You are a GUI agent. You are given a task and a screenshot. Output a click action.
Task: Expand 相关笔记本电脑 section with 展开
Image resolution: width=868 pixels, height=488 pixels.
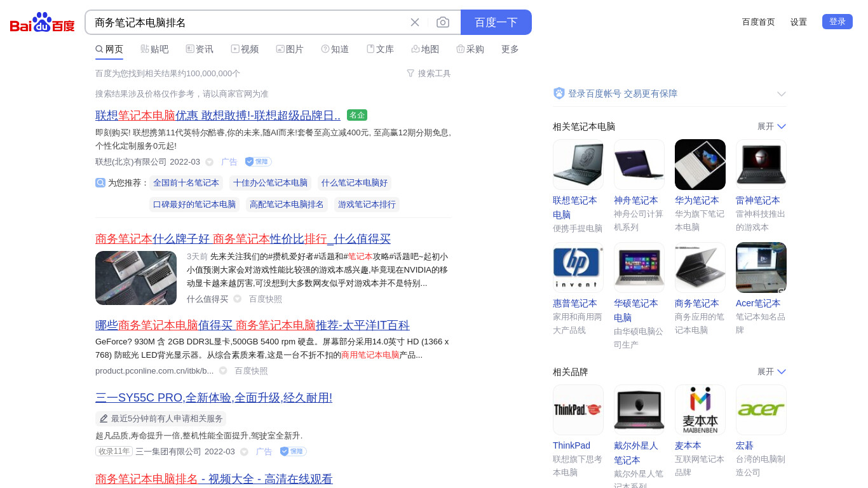771,126
